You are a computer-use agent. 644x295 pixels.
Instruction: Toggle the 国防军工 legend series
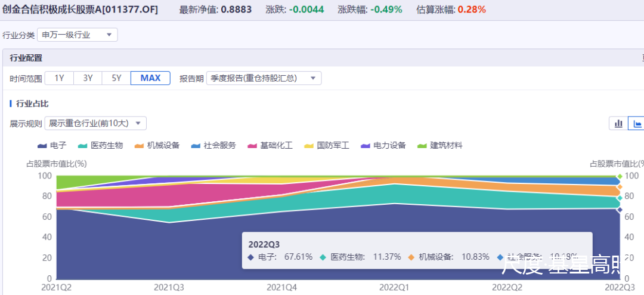click(x=327, y=145)
